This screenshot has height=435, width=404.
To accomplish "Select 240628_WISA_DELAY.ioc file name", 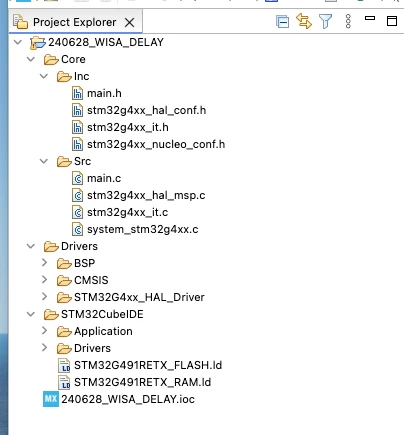I will [x=128, y=399].
